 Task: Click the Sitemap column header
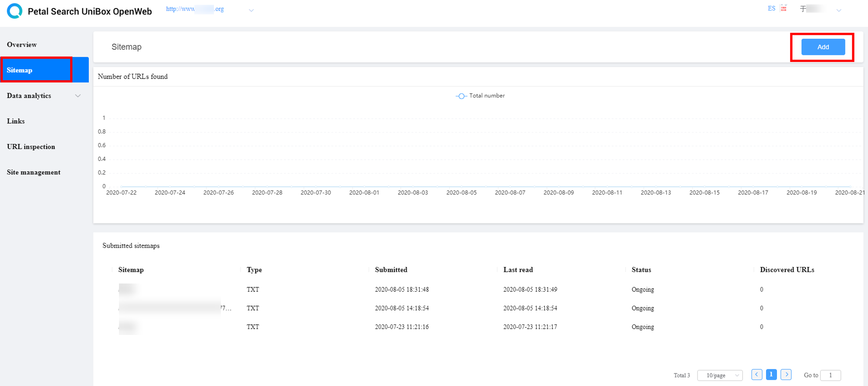[131, 270]
